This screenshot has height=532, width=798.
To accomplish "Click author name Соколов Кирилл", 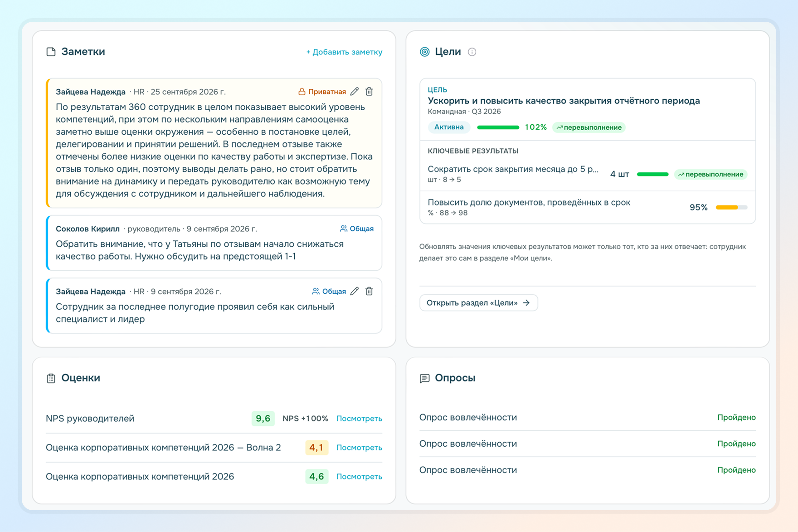I will 88,229.
